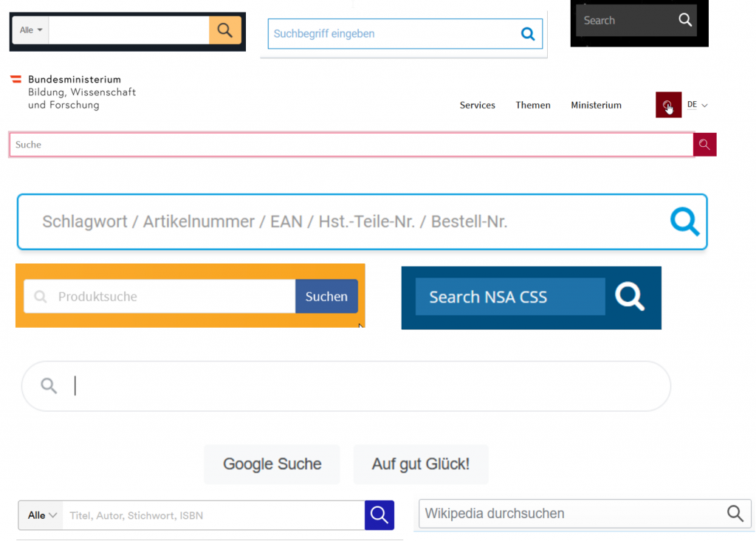This screenshot has height=541, width=756.
Task: Click the Bundesministerium logo link
Action: pyautogui.click(x=73, y=92)
